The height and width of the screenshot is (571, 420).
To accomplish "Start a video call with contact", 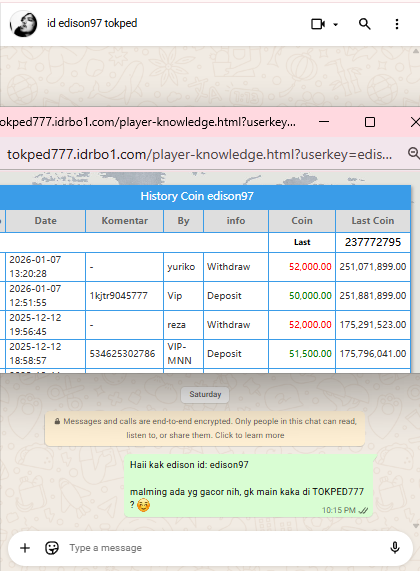I will pos(318,24).
